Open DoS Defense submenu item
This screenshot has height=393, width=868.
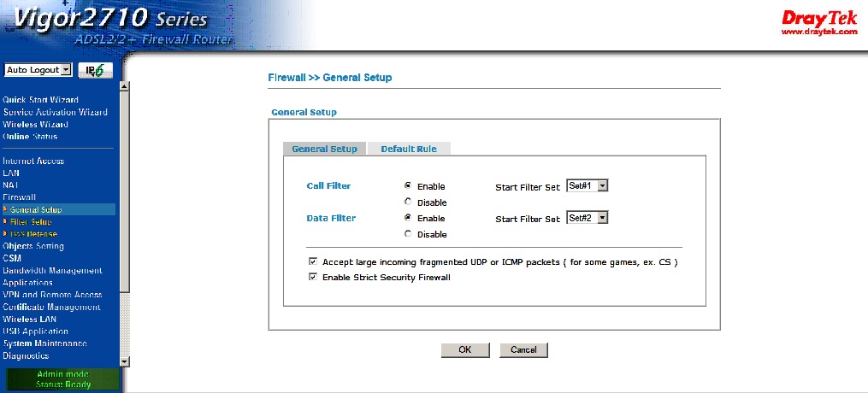[34, 233]
